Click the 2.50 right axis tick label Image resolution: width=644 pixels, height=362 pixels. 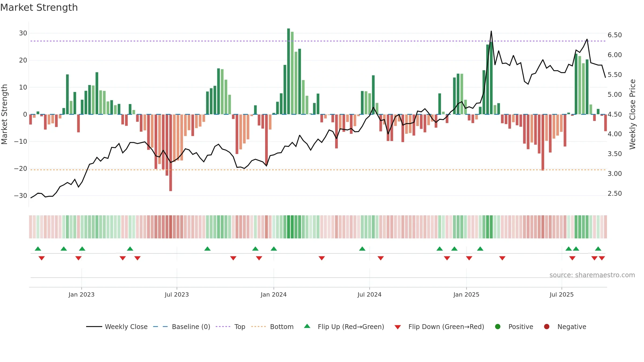click(x=615, y=193)
